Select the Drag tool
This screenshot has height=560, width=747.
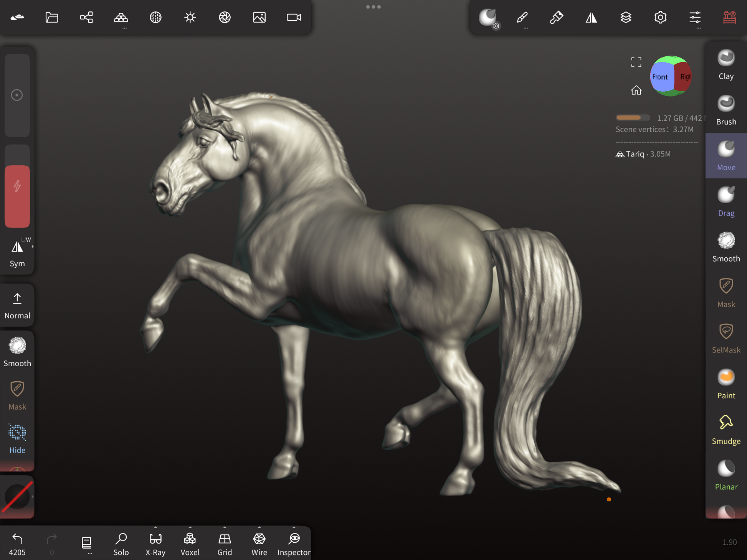pyautogui.click(x=726, y=202)
